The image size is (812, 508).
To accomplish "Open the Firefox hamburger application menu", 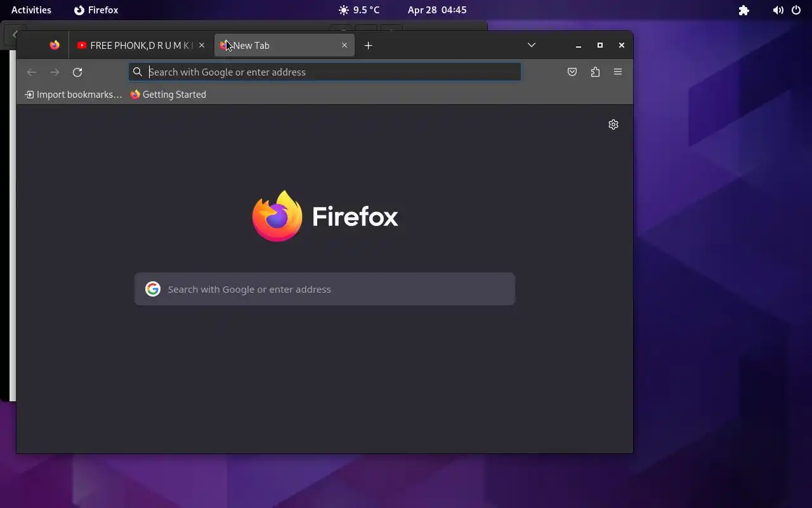I will [618, 72].
